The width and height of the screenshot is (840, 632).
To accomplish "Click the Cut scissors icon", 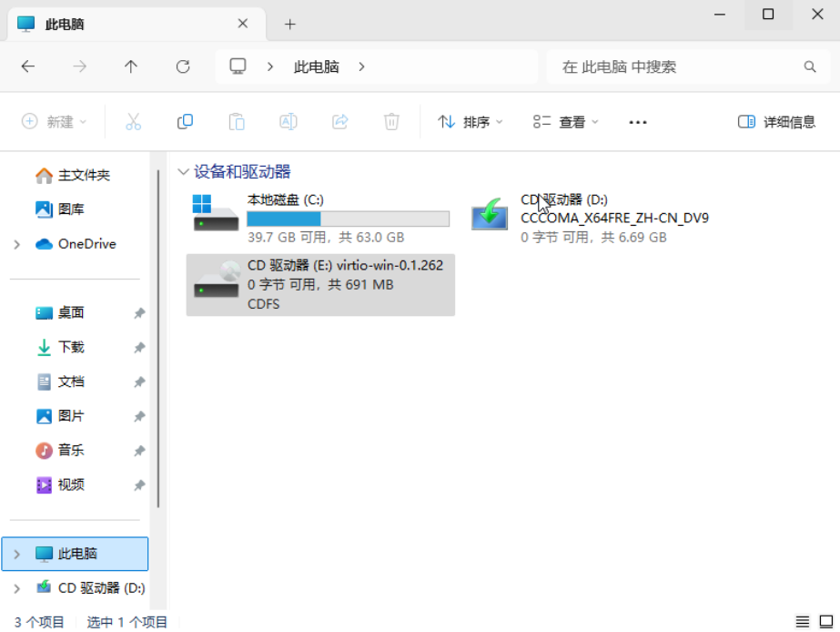I will (133, 121).
